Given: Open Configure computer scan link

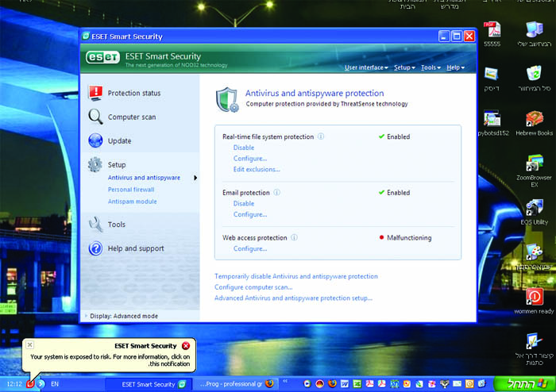Looking at the screenshot, I should pyautogui.click(x=253, y=287).
